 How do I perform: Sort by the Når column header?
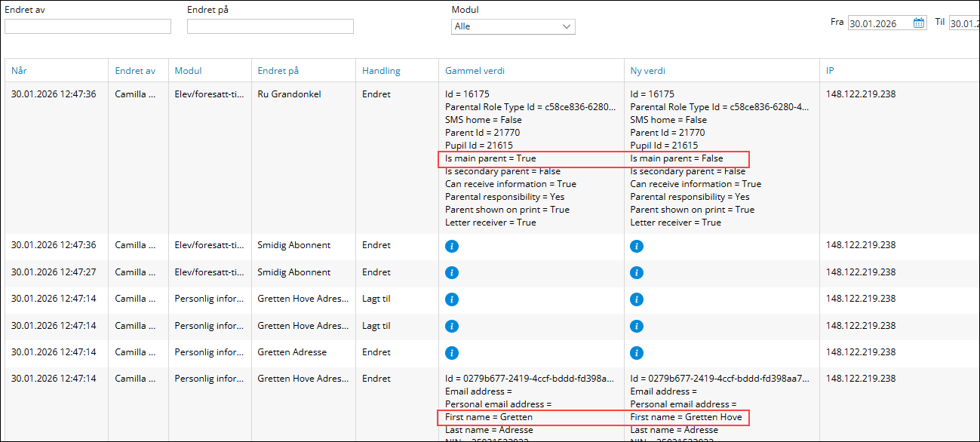(x=18, y=71)
